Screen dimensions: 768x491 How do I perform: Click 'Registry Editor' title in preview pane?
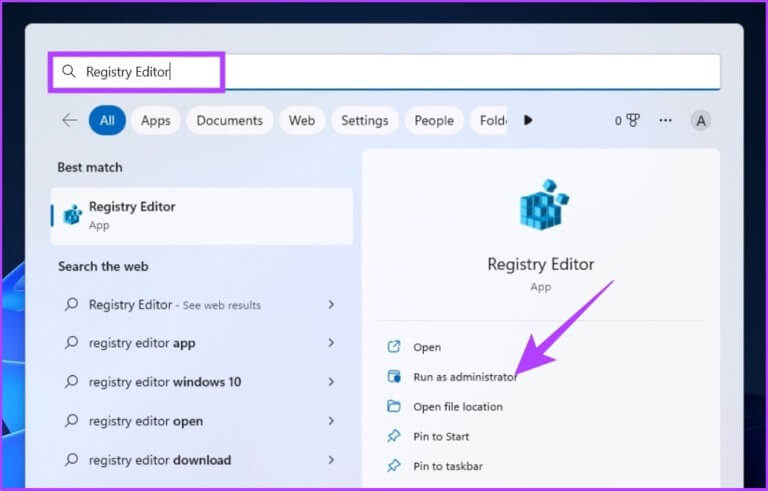click(x=541, y=264)
